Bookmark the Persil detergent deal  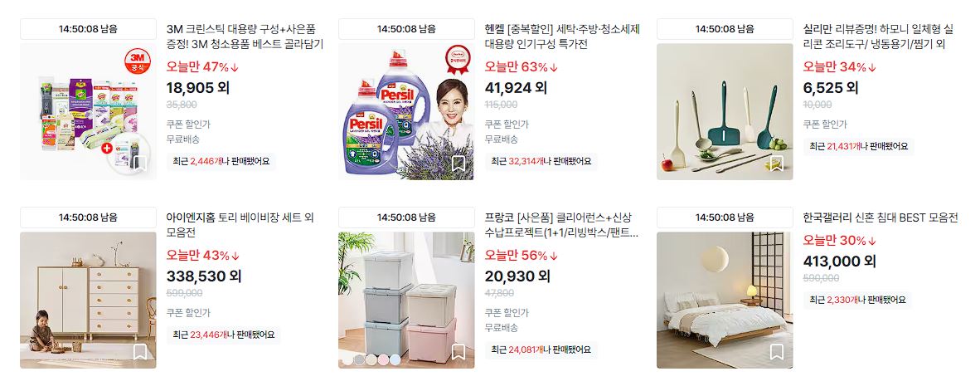point(458,164)
